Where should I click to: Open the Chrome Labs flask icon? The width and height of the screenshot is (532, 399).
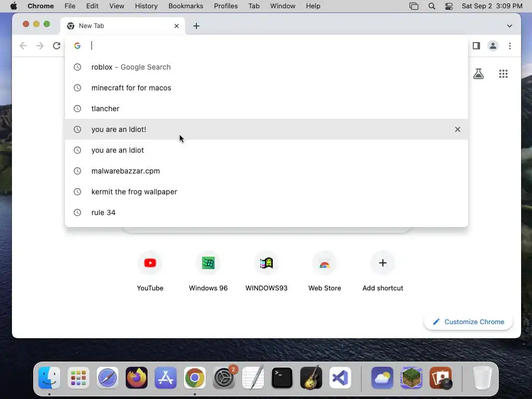(478, 74)
